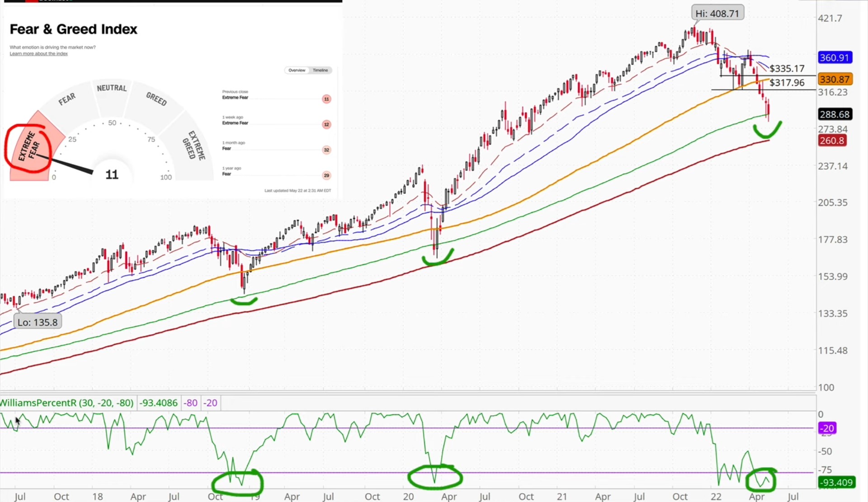Click the '1 week ago' Extreme Fear row label
The height and width of the screenshot is (502, 868).
(235, 120)
